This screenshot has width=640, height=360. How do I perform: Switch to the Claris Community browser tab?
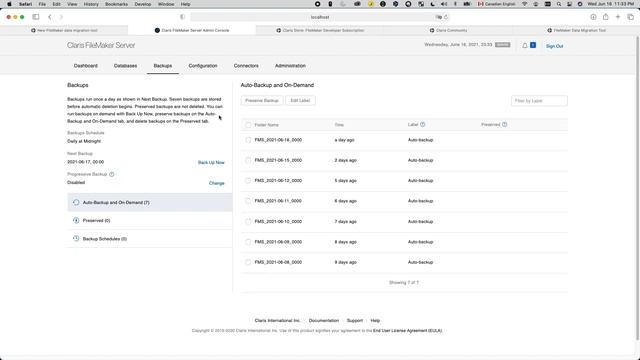point(448,30)
